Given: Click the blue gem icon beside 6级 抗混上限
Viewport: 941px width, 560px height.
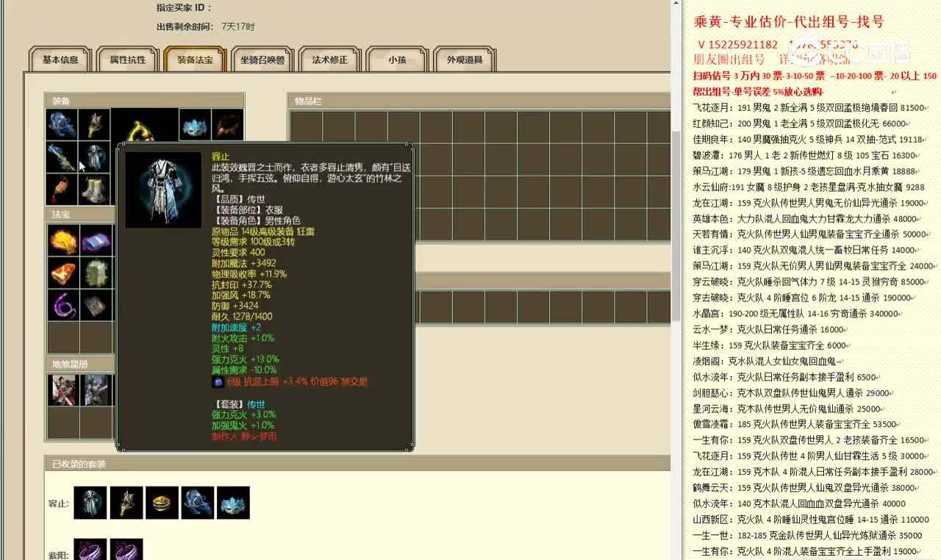Looking at the screenshot, I should [x=218, y=382].
